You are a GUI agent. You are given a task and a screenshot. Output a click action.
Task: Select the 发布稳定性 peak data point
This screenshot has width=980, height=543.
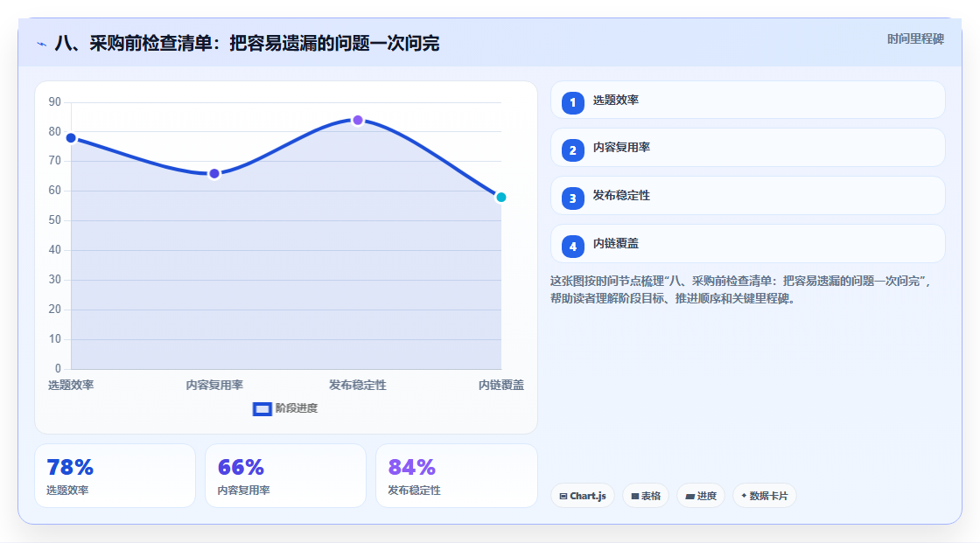click(358, 120)
